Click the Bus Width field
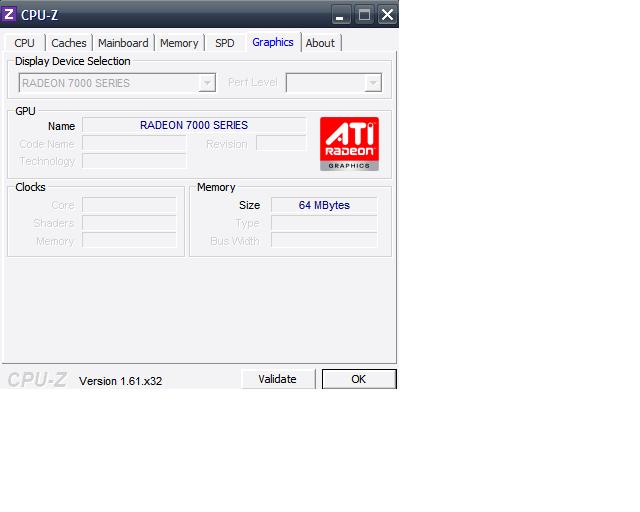640x512 pixels. (x=324, y=240)
